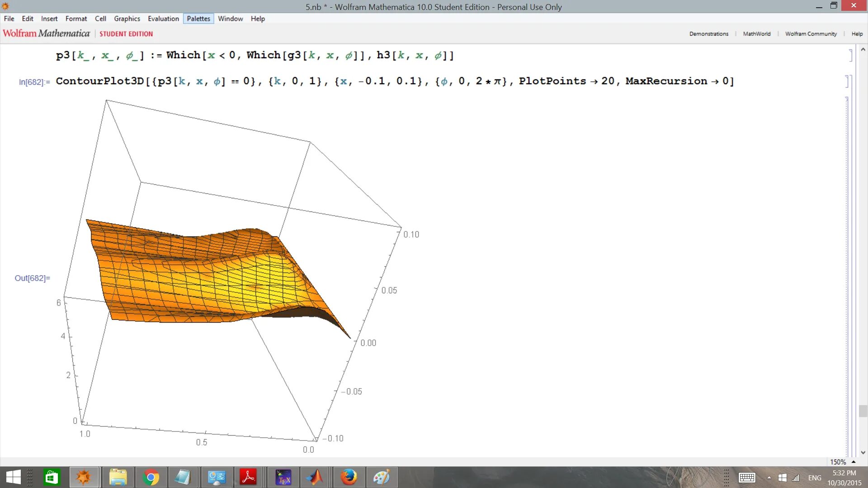This screenshot has width=868, height=488.
Task: Open the Graphics menu
Action: click(127, 19)
